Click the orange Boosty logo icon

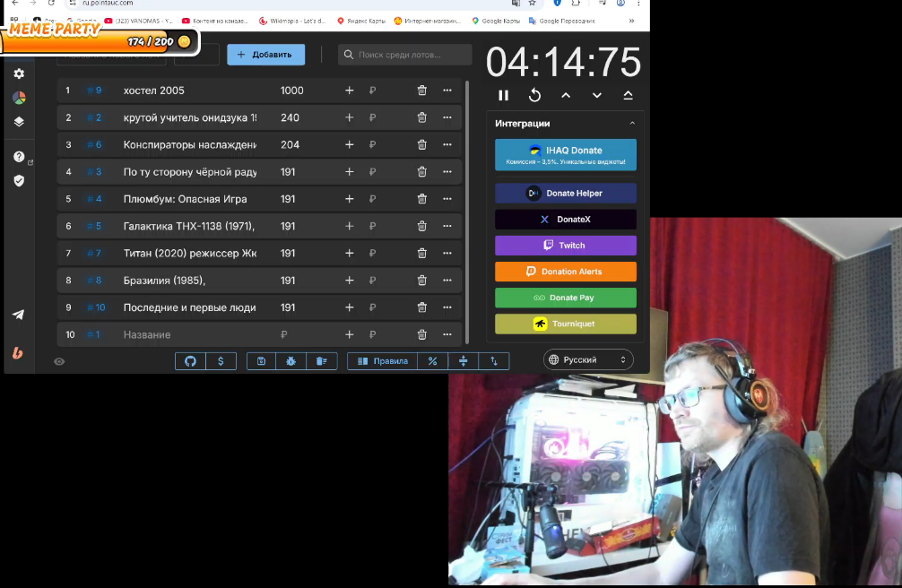click(18, 352)
